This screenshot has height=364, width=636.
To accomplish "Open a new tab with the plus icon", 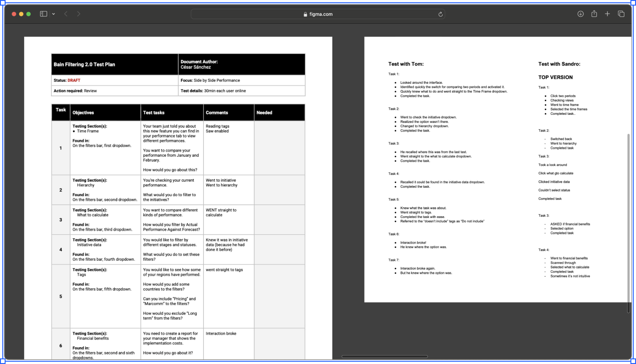I will [x=607, y=14].
